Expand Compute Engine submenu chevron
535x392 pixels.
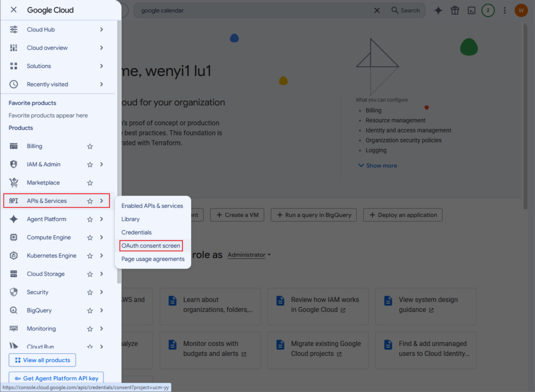[101, 238]
